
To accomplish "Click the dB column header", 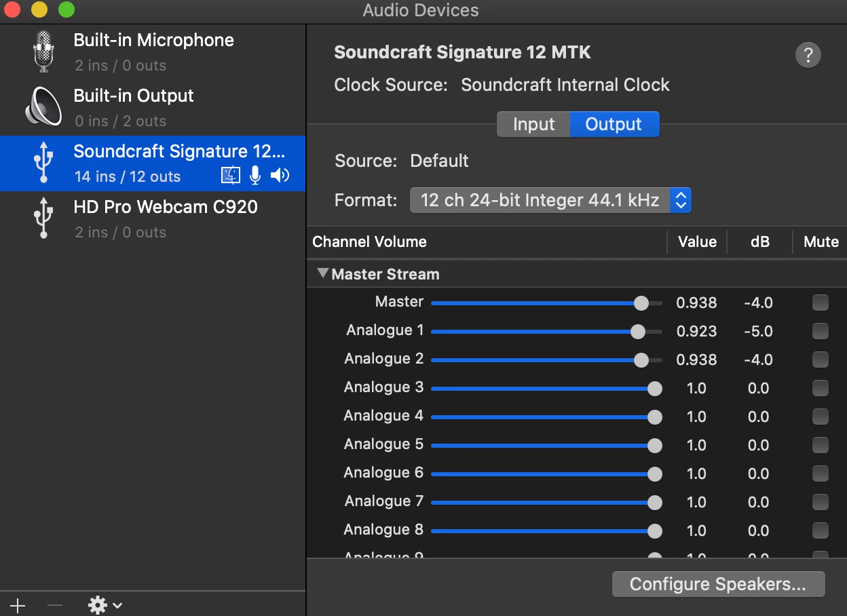I will 760,242.
